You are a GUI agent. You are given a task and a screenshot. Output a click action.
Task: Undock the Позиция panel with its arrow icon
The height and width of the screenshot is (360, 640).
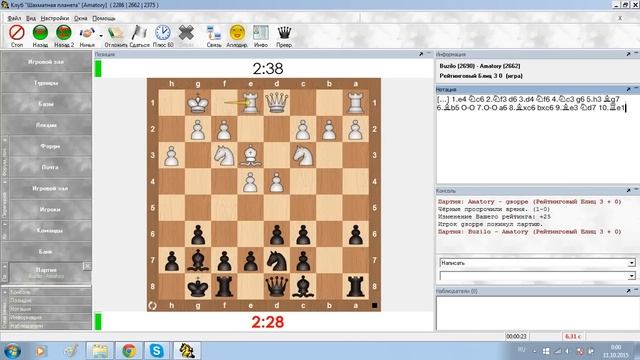point(421,54)
